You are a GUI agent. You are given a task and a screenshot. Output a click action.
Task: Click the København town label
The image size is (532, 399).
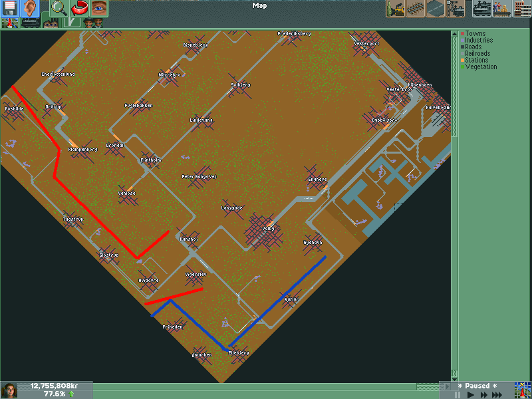(x=420, y=85)
